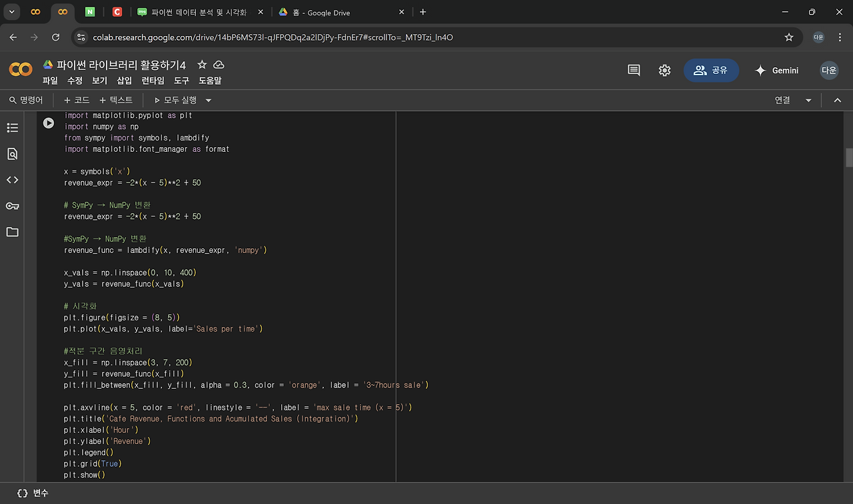The width and height of the screenshot is (853, 504).
Task: Close the 파이썬 데이터 분석 및 시각화 tab
Action: coord(259,12)
